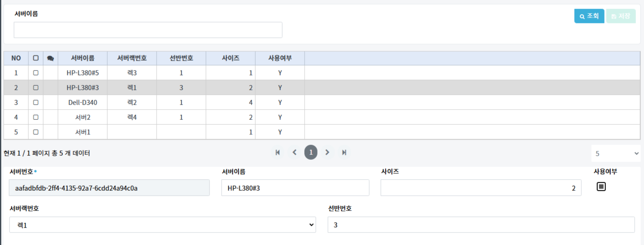Click the 저장 save button
The height and width of the screenshot is (245, 644).
(x=621, y=16)
